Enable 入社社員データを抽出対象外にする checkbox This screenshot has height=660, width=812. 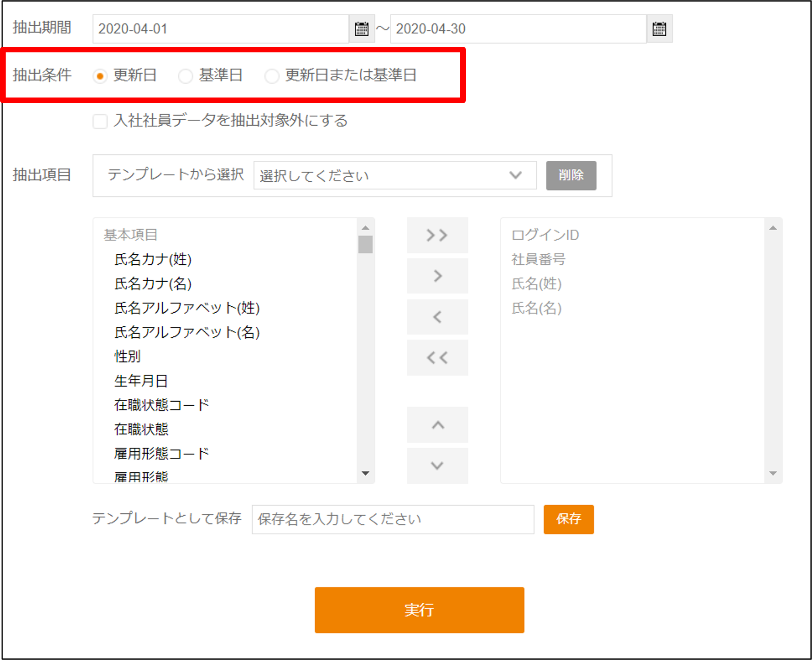[100, 121]
